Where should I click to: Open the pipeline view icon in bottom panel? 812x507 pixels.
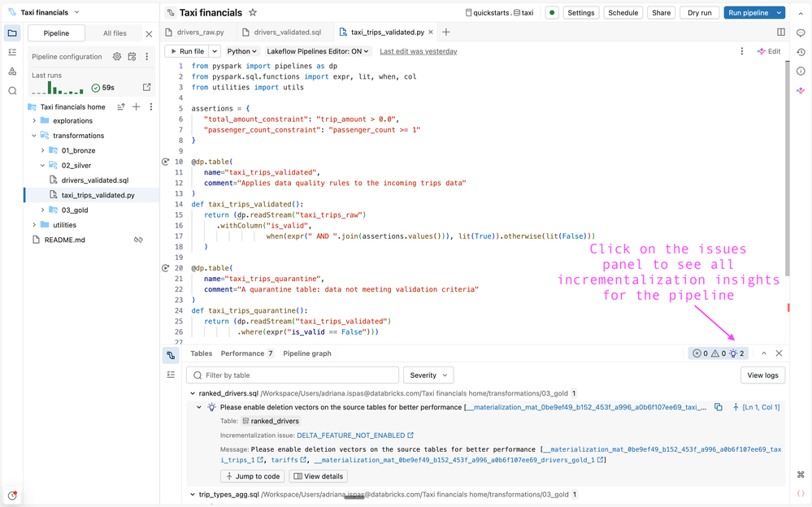point(171,355)
